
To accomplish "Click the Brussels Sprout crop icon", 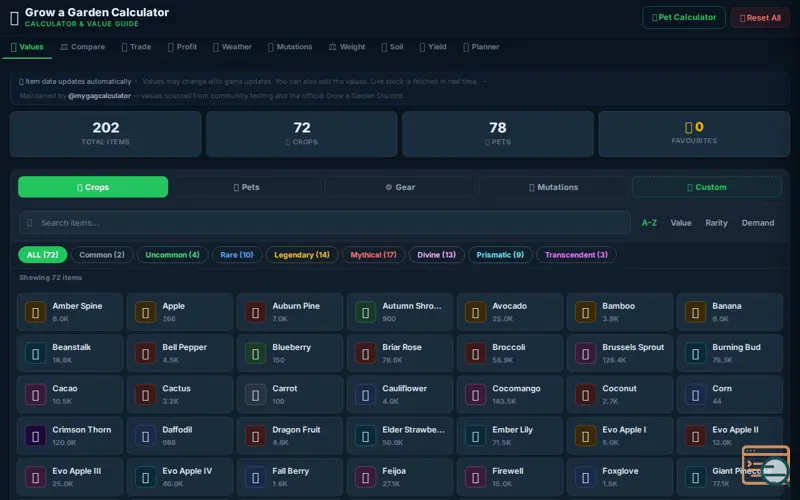I will pos(585,354).
